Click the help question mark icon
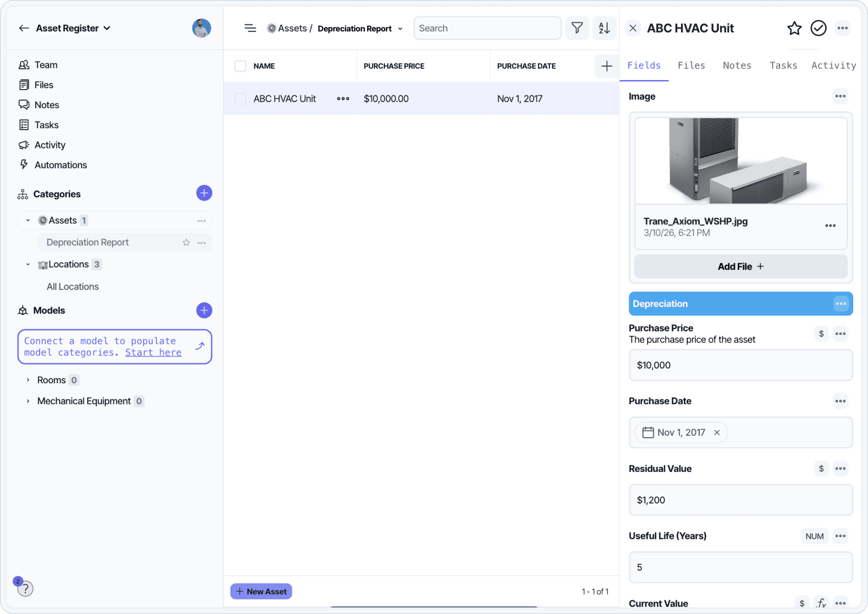 (25, 589)
